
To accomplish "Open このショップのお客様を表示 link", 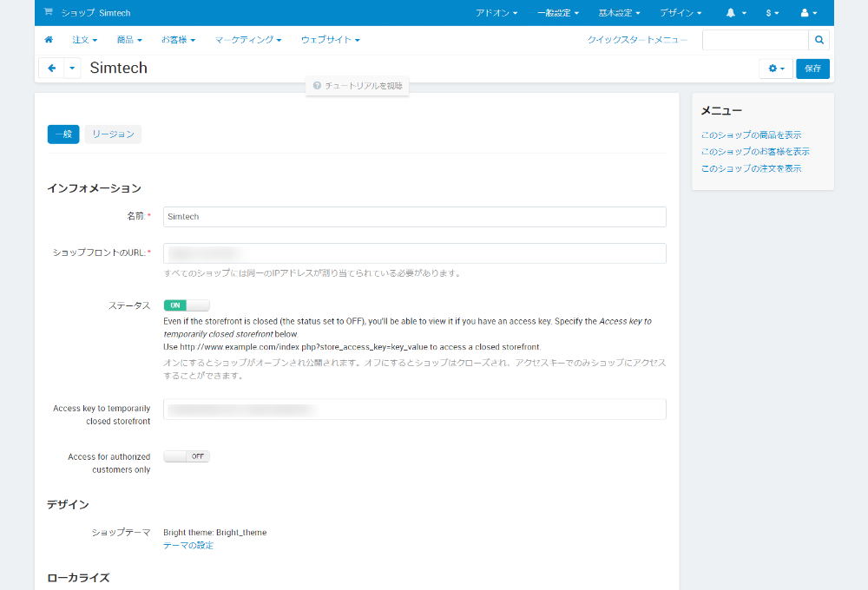I will point(755,151).
